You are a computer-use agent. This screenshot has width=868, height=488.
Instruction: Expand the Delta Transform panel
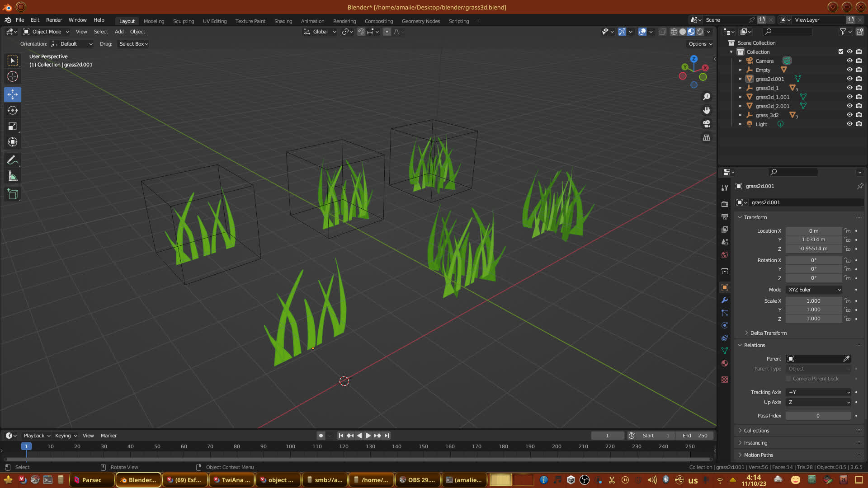pyautogui.click(x=768, y=333)
